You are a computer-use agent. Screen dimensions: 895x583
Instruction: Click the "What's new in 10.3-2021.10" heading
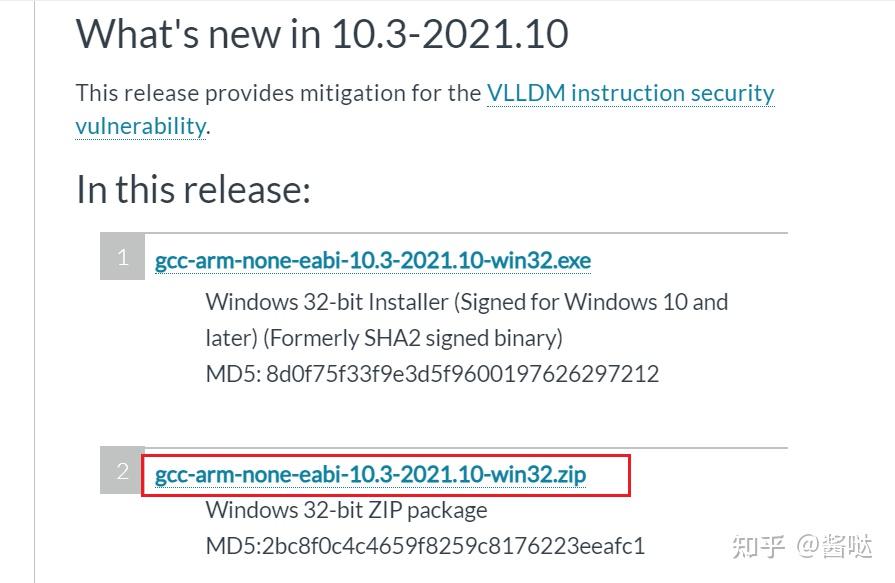[x=322, y=34]
